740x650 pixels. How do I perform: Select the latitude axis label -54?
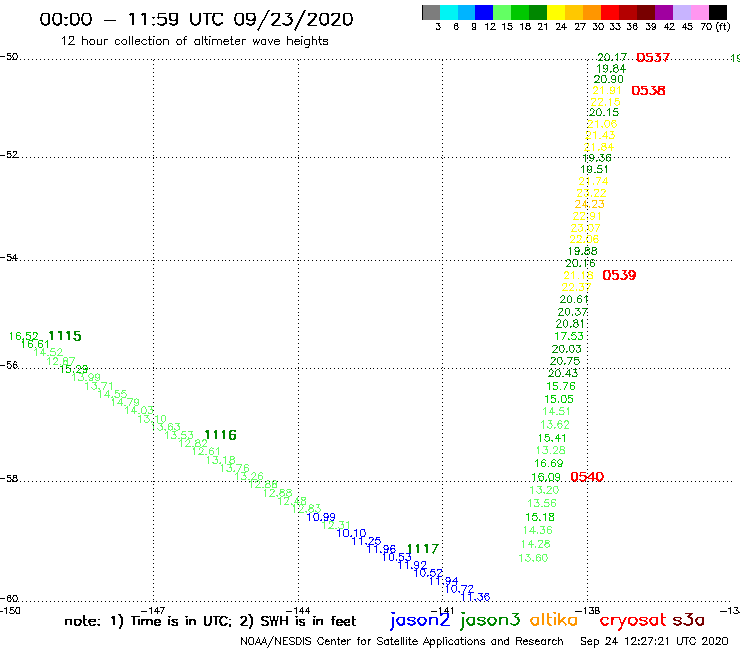coord(9,258)
